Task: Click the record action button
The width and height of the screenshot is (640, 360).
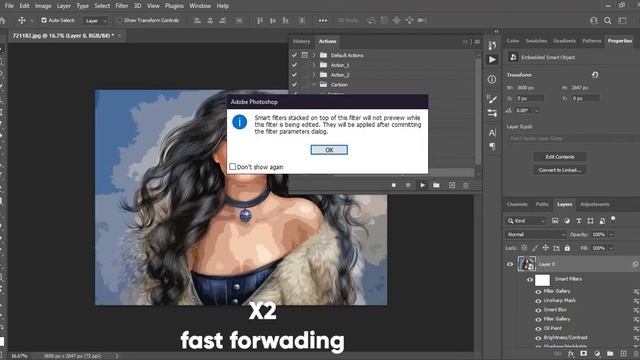Action: click(x=408, y=185)
